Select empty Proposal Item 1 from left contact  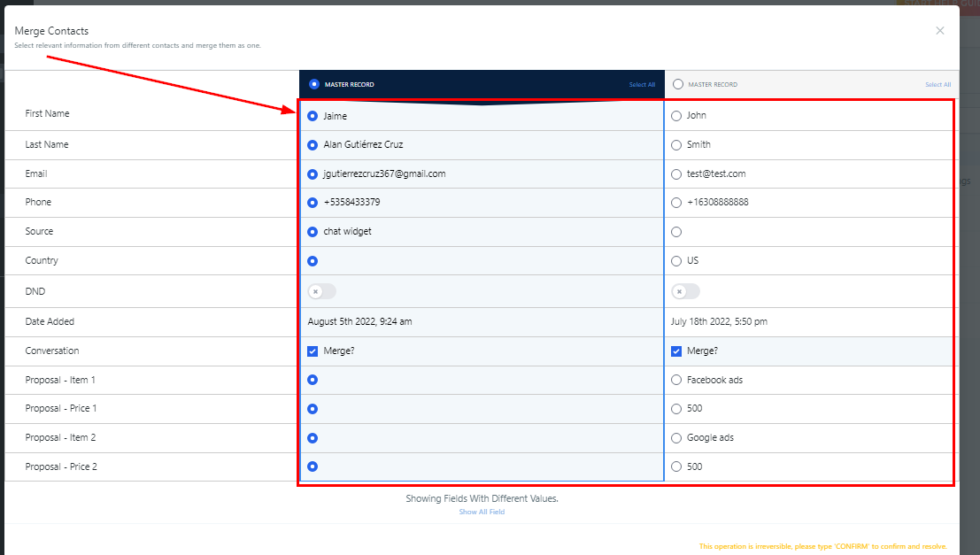pyautogui.click(x=313, y=380)
